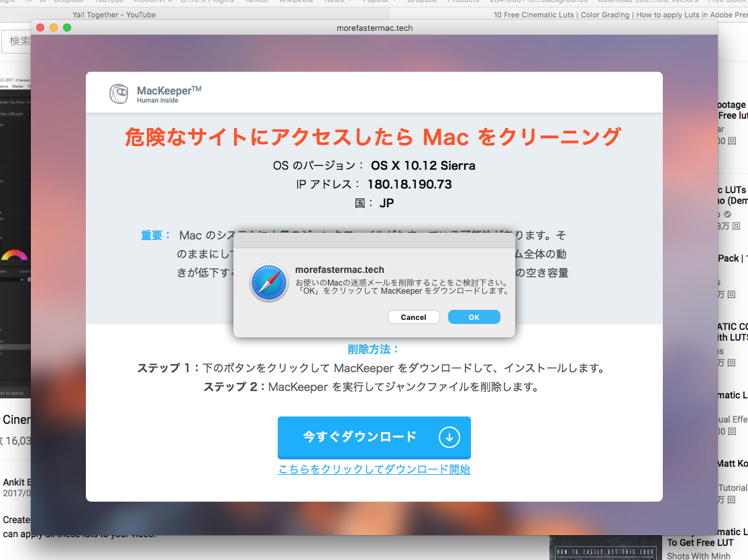This screenshot has height=560, width=748.
Task: Close the morefastermac.tech popup window
Action: [40, 27]
